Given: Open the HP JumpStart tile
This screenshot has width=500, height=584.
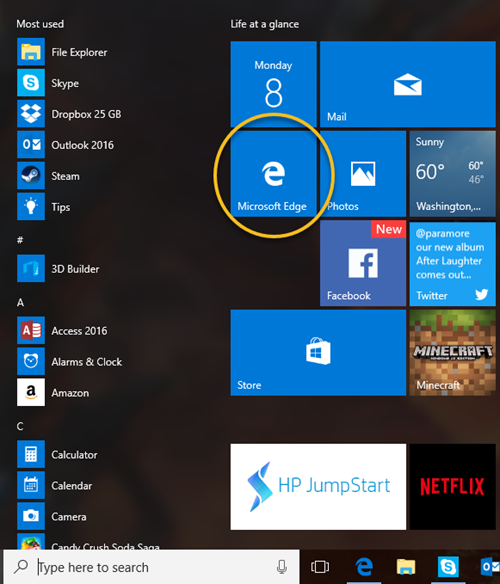Looking at the screenshot, I should point(318,486).
